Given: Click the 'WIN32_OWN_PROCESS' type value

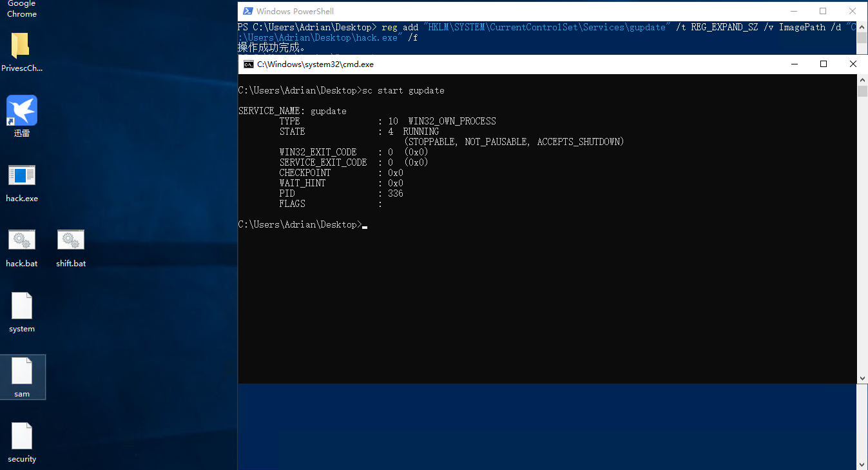Looking at the screenshot, I should click(x=452, y=121).
